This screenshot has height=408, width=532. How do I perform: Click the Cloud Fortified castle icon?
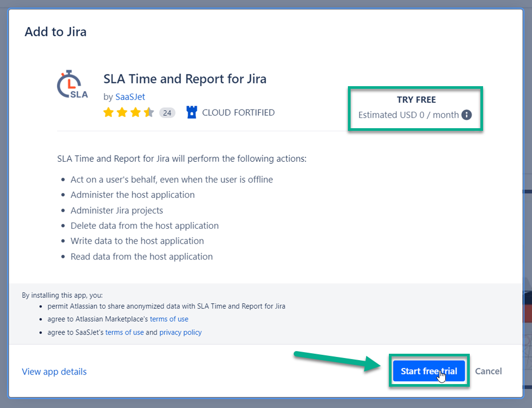click(x=192, y=112)
